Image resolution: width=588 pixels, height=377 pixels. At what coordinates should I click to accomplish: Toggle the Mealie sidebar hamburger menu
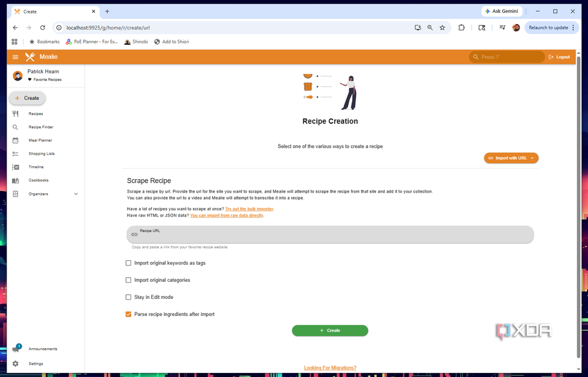tap(15, 57)
